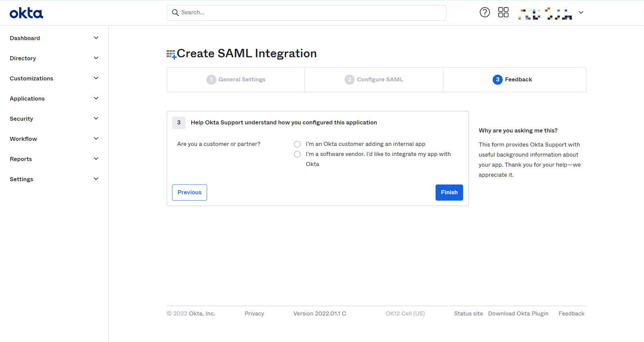644x342 pixels.
Task: Go to General Settings step tab
Action: (236, 80)
